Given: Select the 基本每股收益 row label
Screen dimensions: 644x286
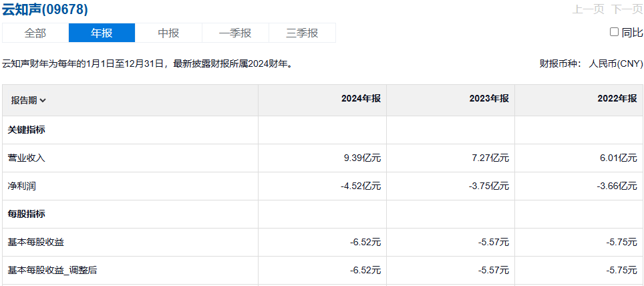Looking at the screenshot, I should coord(35,243).
